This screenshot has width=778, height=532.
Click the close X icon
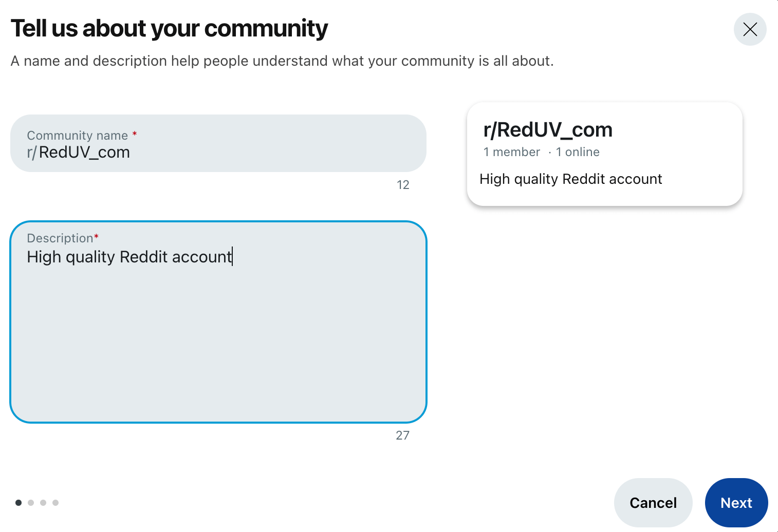[x=750, y=30]
